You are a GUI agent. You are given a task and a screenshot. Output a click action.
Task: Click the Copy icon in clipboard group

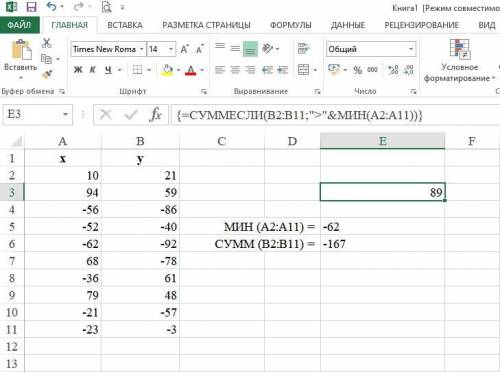46,59
